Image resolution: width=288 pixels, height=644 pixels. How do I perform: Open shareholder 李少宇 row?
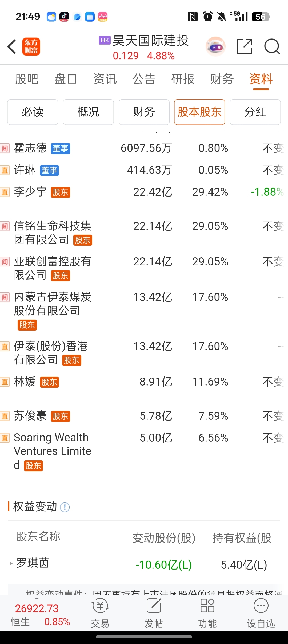tap(30, 192)
